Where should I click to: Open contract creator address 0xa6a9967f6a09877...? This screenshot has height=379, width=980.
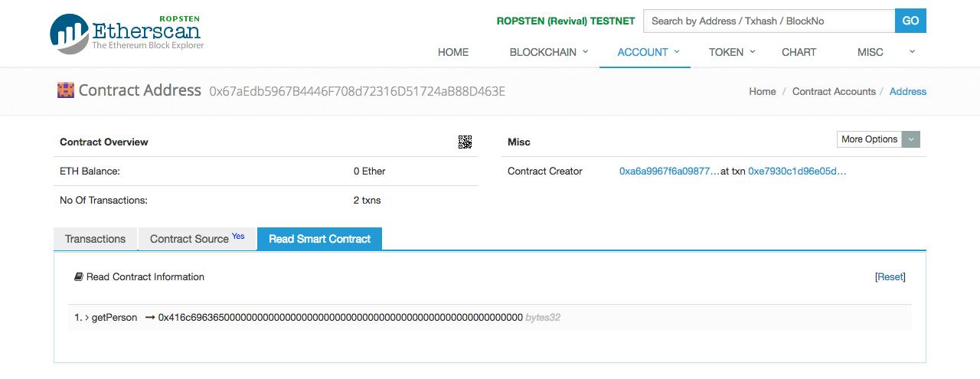pos(669,171)
